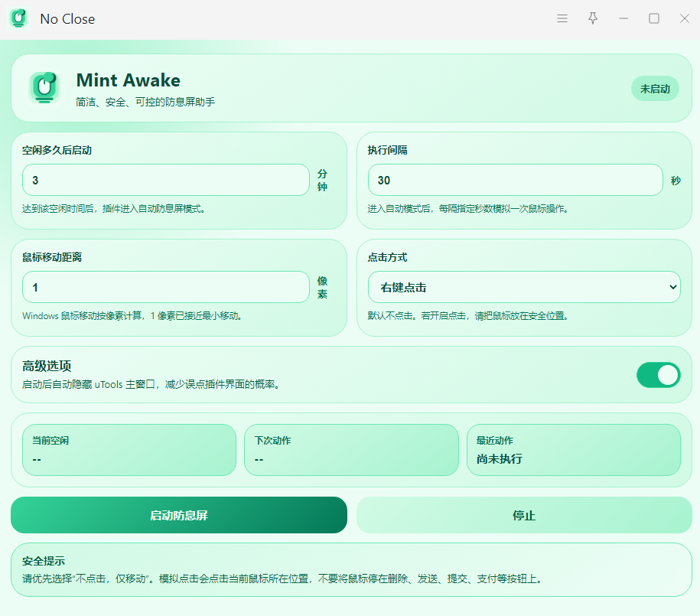
Task: Pin the window with pushpin icon
Action: point(593,19)
